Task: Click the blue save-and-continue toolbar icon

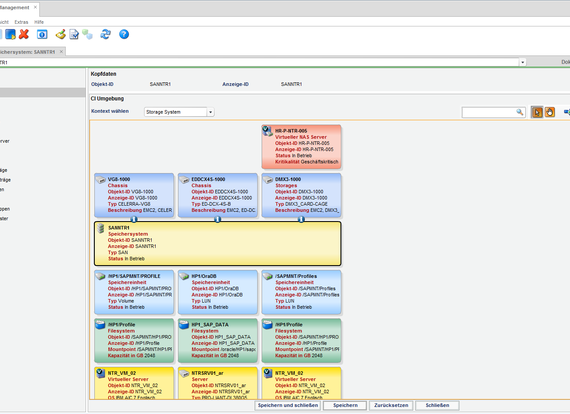Action: pos(10,34)
